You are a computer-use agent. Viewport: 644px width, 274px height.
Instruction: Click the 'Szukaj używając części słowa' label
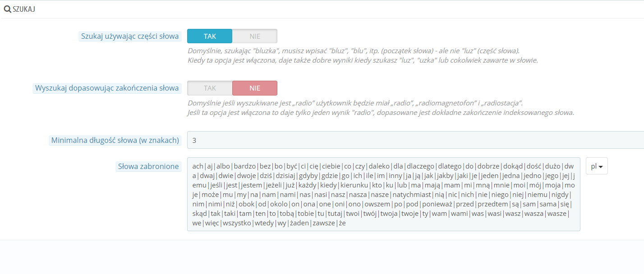click(x=130, y=36)
